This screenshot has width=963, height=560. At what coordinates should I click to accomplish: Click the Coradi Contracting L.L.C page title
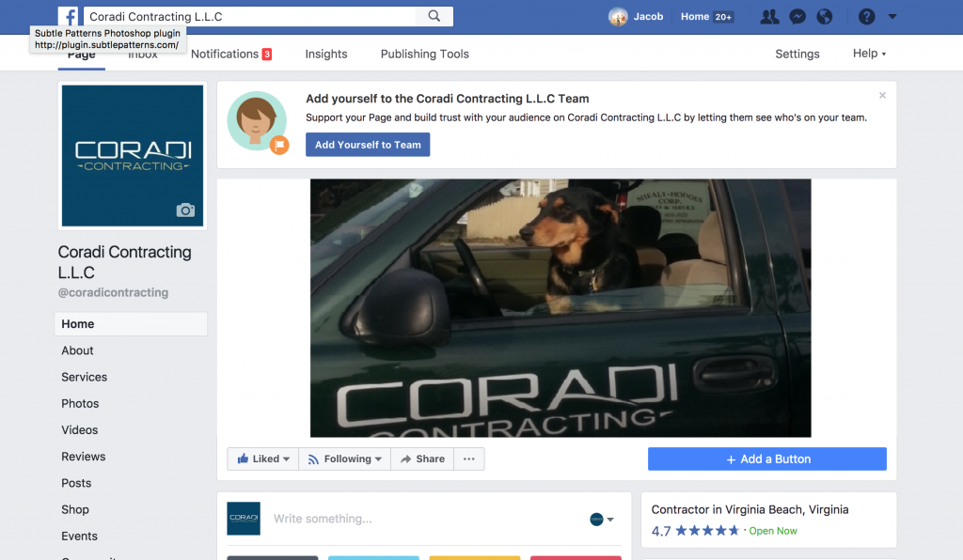pos(125,262)
